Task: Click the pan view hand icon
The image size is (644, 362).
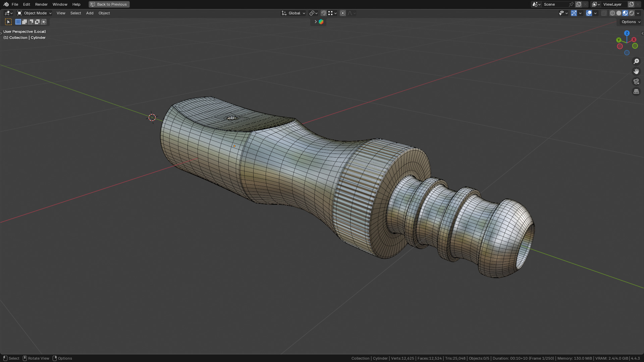Action: pyautogui.click(x=636, y=71)
